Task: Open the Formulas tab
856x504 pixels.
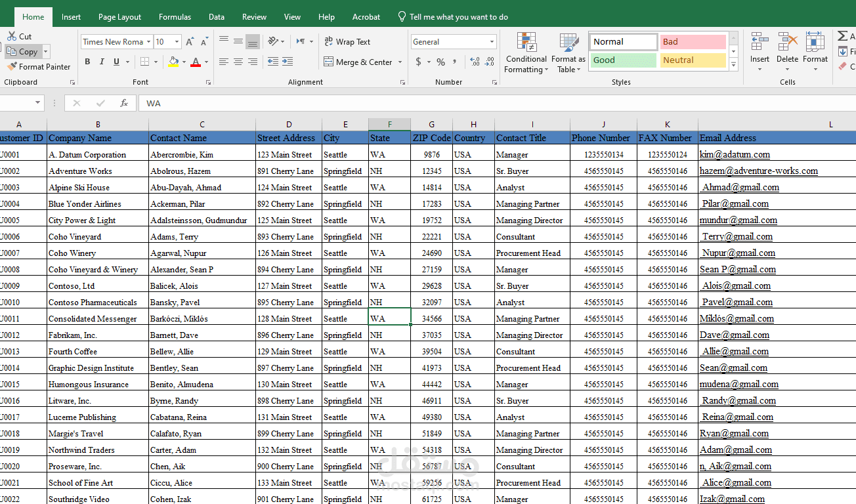Action: (x=175, y=17)
